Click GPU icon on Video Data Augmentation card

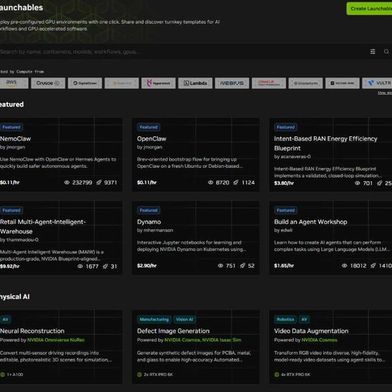click(277, 374)
